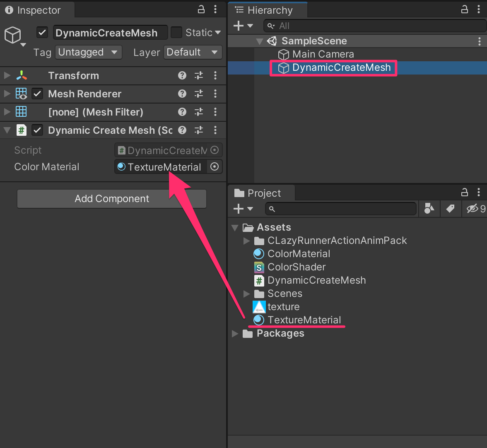This screenshot has width=487, height=448.
Task: Lock the Inspector panel
Action: coord(201,10)
